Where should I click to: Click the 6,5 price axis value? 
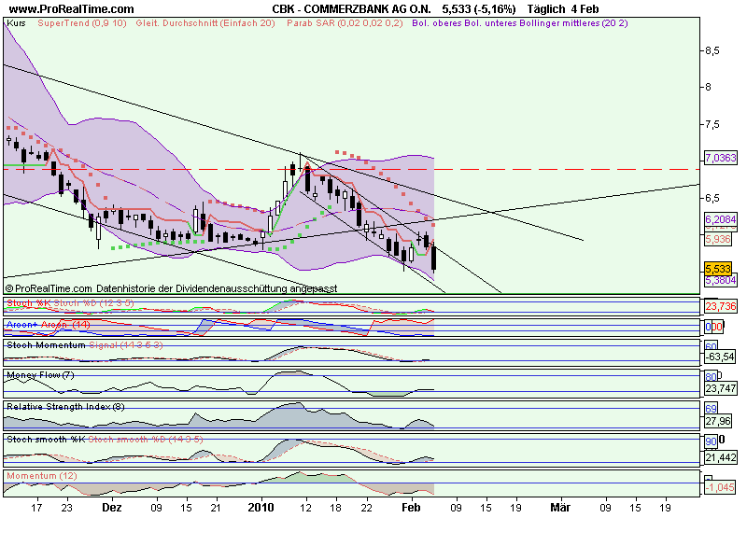click(712, 198)
